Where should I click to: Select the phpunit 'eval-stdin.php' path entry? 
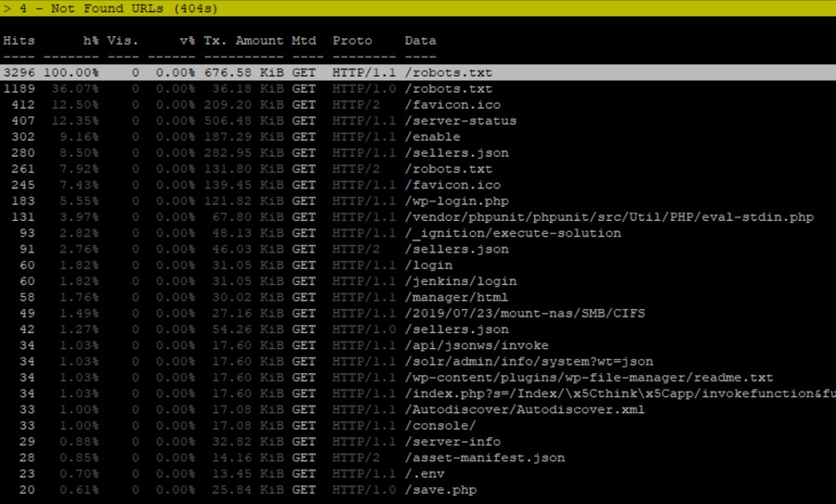pyautogui.click(x=608, y=217)
